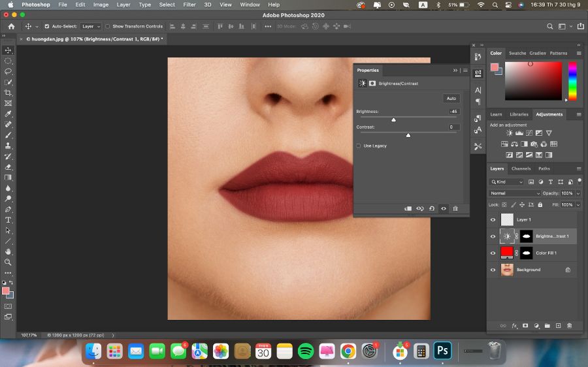This screenshot has height=367, width=588.
Task: Open the Filter menu
Action: (x=189, y=5)
